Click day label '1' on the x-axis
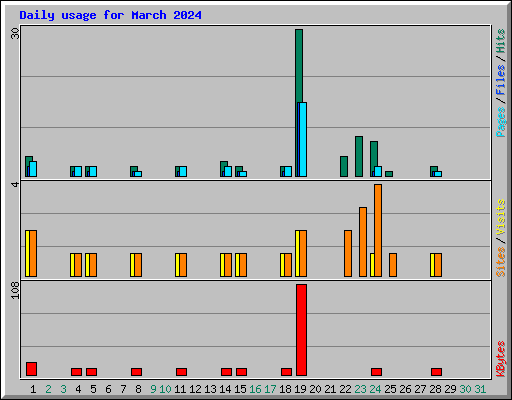 (x=33, y=389)
